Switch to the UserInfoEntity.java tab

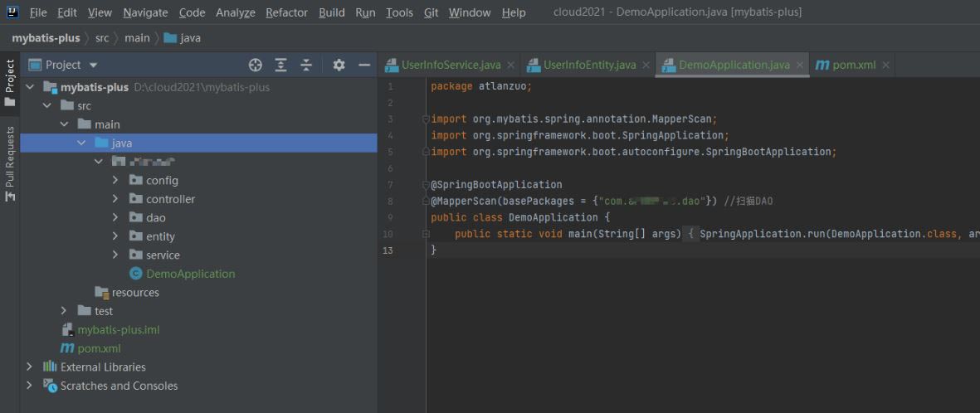click(589, 65)
